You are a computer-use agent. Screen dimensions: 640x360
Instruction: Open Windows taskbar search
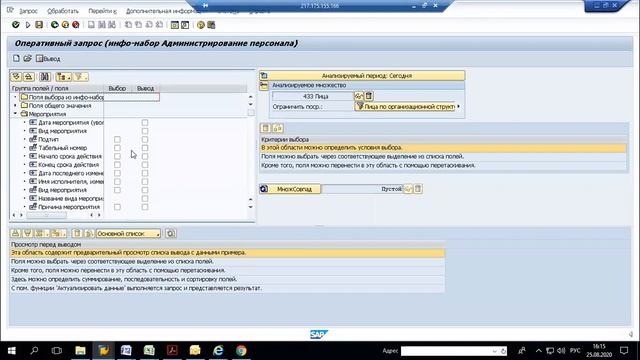click(34, 351)
